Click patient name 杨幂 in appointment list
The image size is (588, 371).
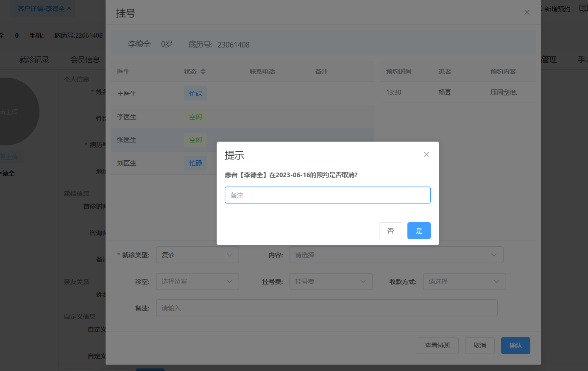pos(445,92)
